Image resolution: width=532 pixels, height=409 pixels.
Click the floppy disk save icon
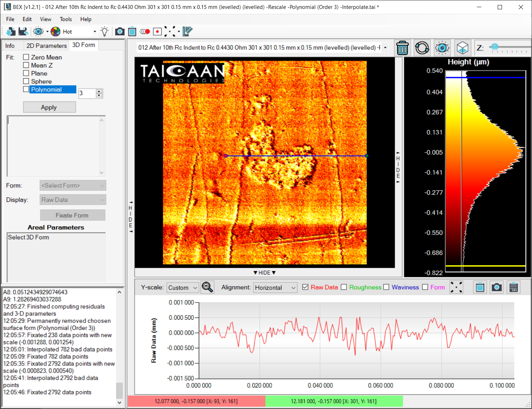point(23,32)
